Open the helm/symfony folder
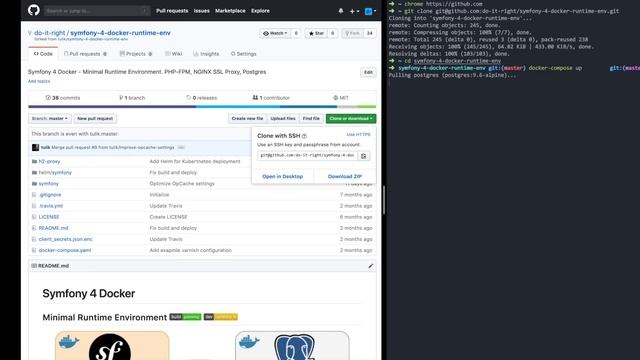Screen dimensions: 640x360 55,173
